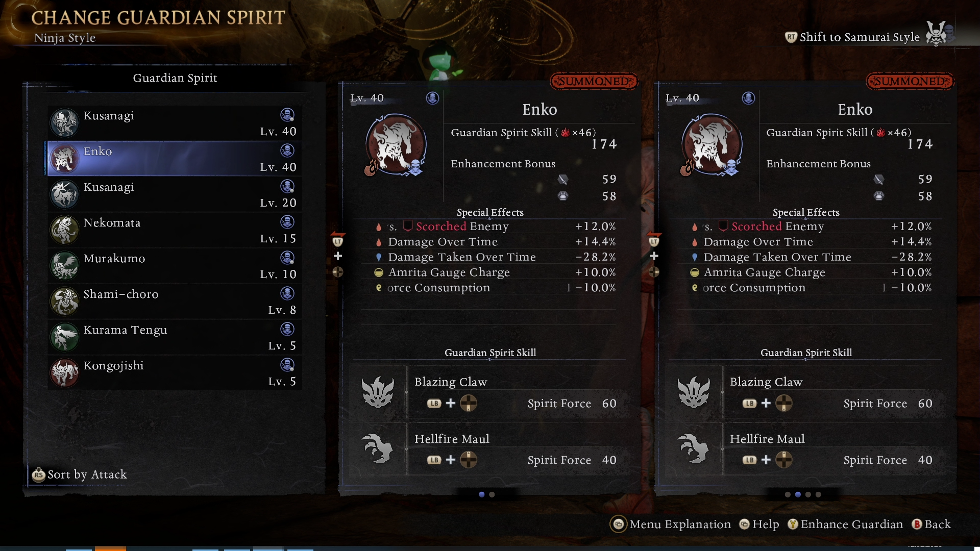
Task: Select Hellfire Maul skill icon in right panel
Action: tap(693, 449)
